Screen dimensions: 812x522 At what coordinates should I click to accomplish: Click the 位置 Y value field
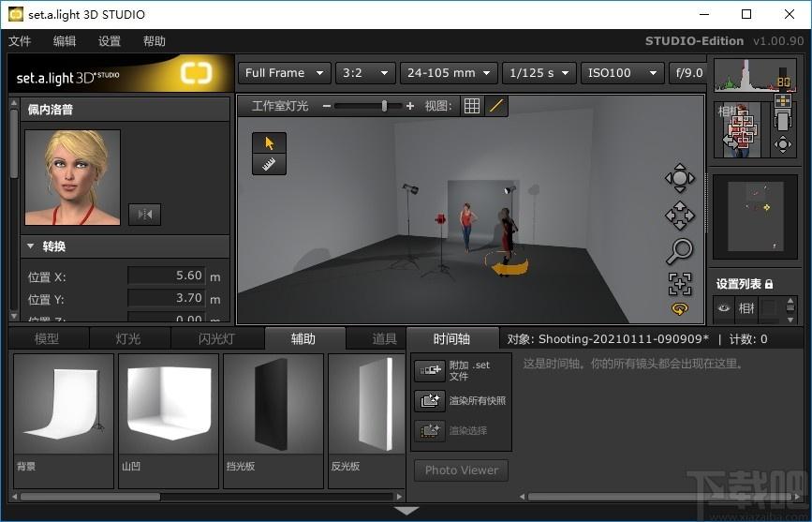(166, 298)
